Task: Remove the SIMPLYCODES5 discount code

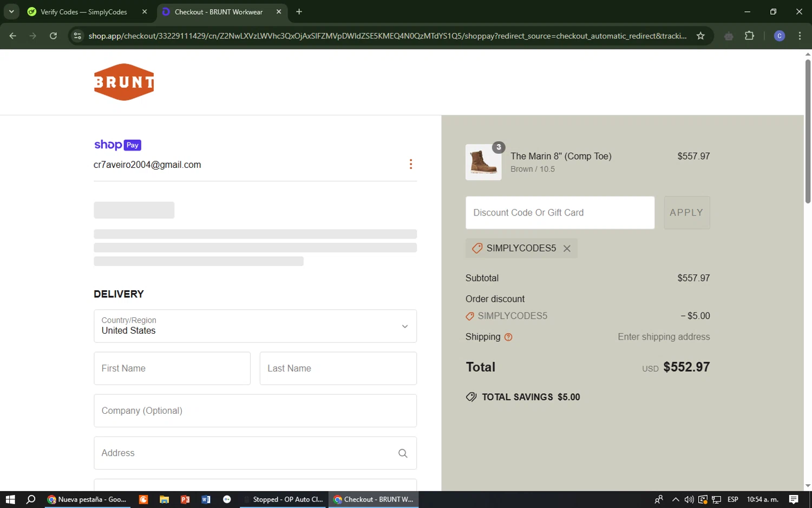Action: pos(567,249)
